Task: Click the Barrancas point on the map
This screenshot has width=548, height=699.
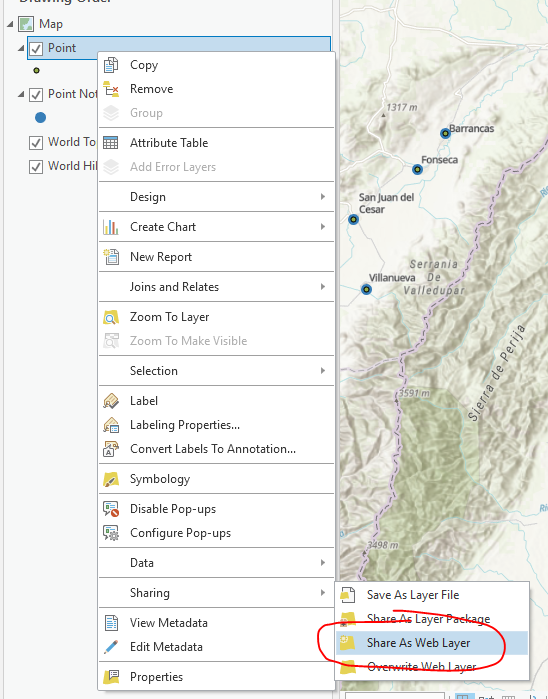Action: 445,133
